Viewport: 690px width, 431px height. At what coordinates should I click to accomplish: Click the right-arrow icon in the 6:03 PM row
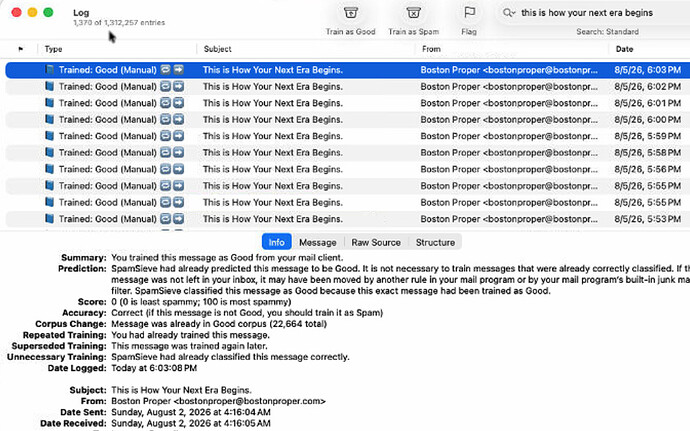click(178, 70)
